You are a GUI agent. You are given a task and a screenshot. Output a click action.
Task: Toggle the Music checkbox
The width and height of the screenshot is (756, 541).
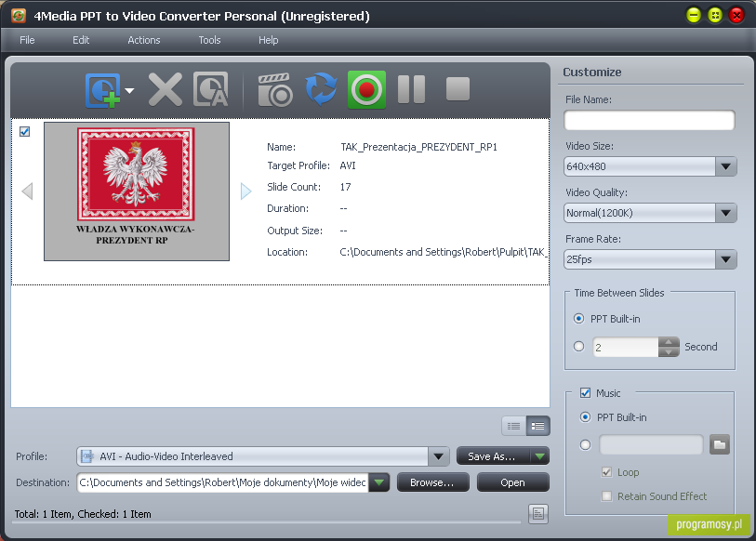pos(585,393)
